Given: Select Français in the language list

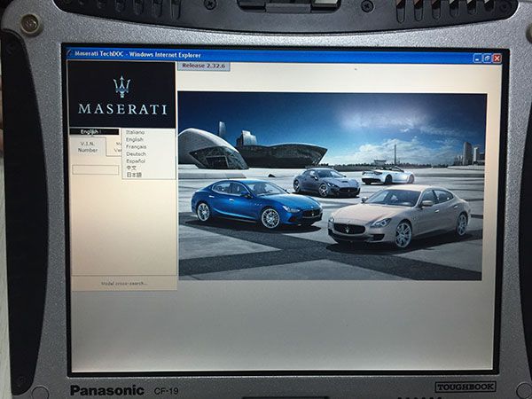Looking at the screenshot, I should coord(136,146).
